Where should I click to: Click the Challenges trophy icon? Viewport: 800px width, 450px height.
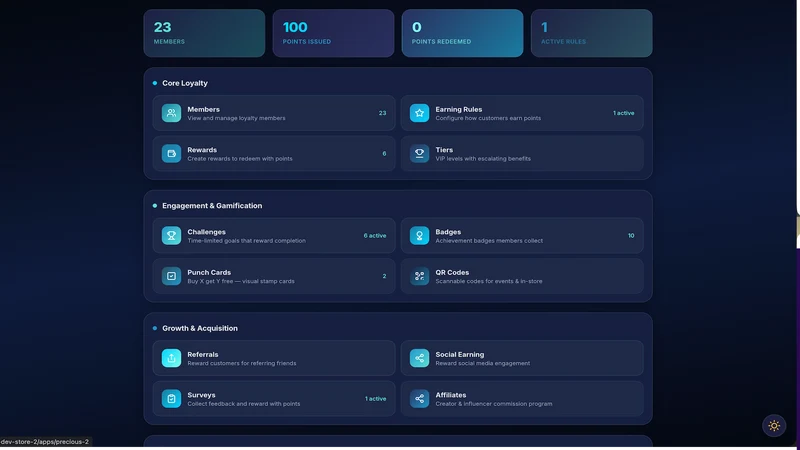point(171,235)
